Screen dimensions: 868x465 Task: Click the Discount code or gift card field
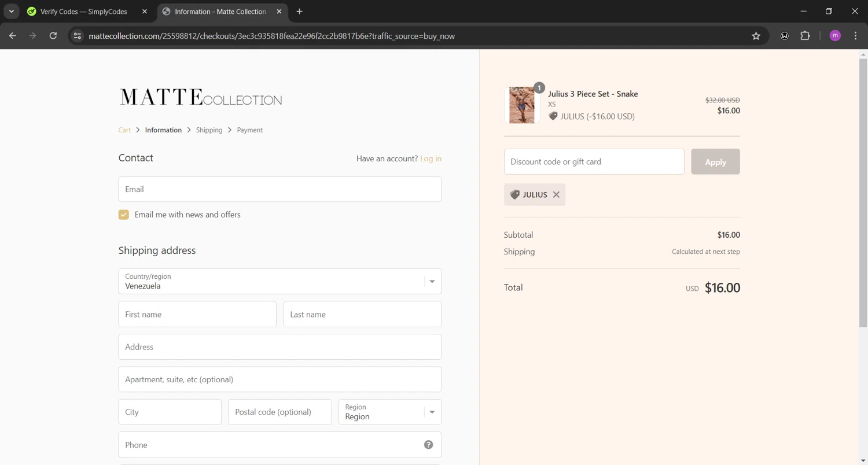tap(594, 162)
